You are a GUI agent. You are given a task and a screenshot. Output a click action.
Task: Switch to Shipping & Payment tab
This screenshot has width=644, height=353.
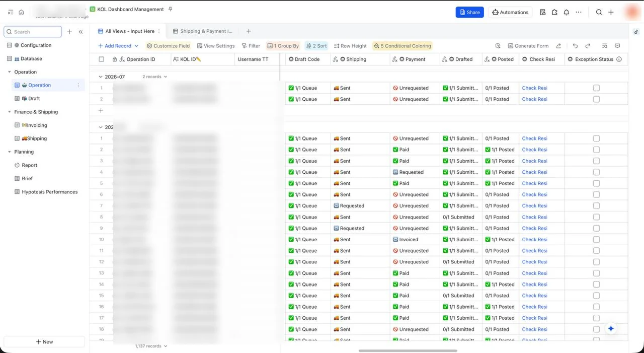(203, 31)
